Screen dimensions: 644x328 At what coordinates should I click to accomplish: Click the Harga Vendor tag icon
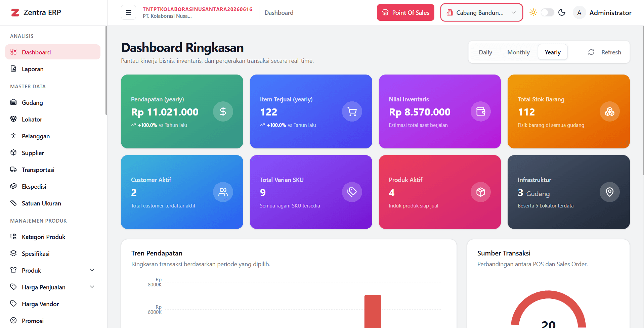tap(13, 304)
